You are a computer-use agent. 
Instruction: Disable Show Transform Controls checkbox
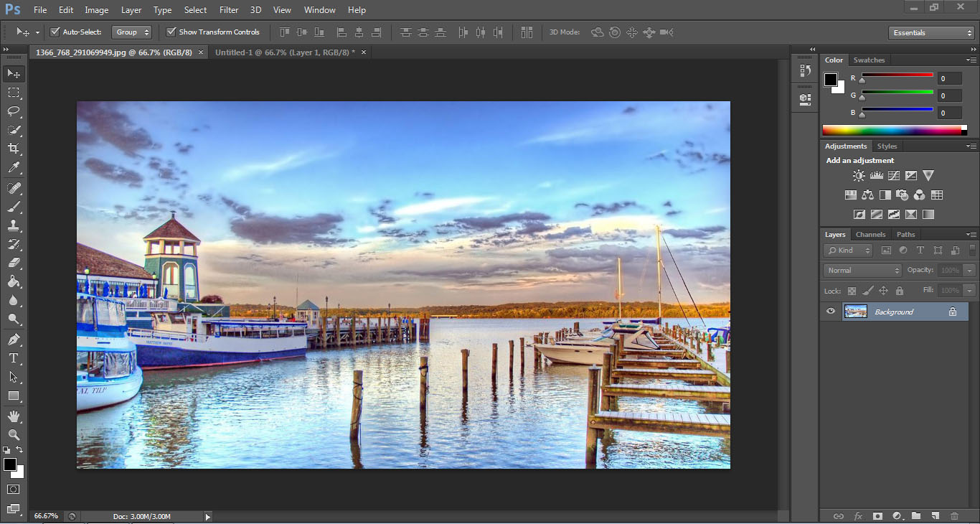point(171,32)
